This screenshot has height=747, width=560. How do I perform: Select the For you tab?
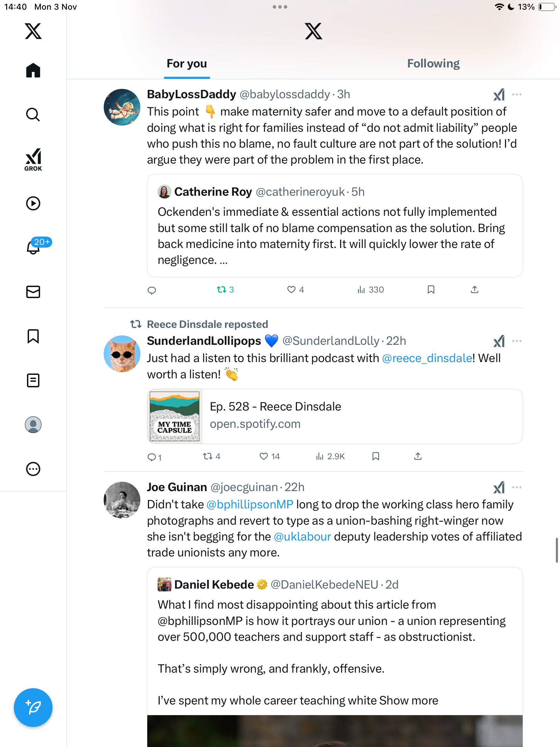pos(187,64)
